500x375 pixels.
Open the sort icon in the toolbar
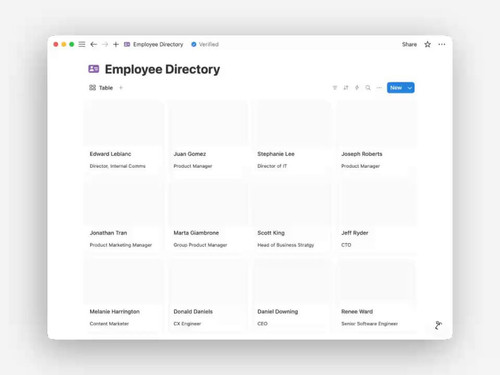pyautogui.click(x=346, y=88)
